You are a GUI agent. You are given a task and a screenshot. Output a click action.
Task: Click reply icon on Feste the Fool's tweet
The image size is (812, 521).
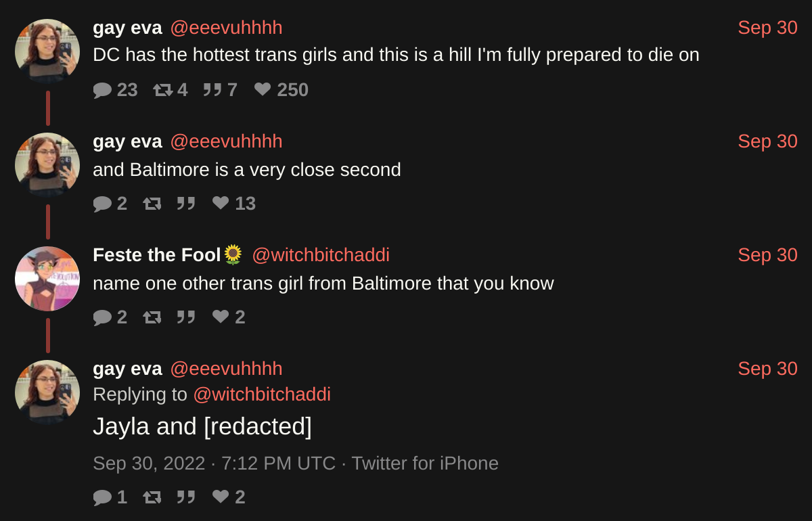pos(102,317)
